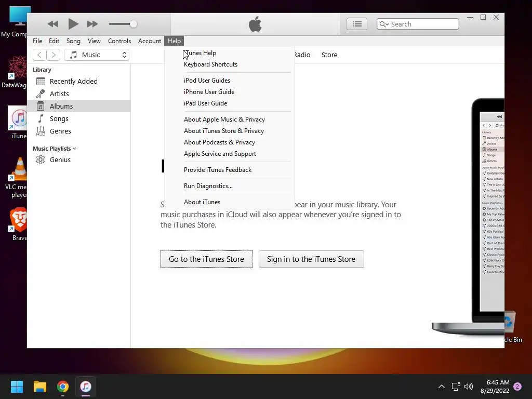Click the rewind playback button

[53, 24]
